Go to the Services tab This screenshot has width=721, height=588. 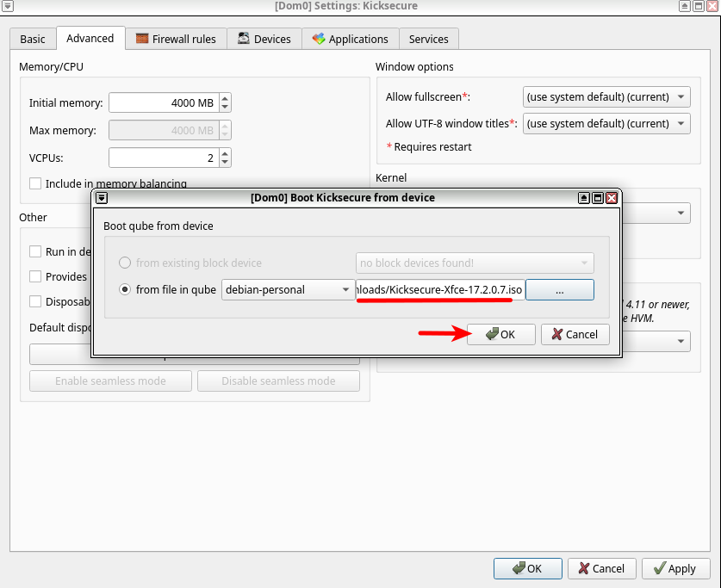[428, 39]
